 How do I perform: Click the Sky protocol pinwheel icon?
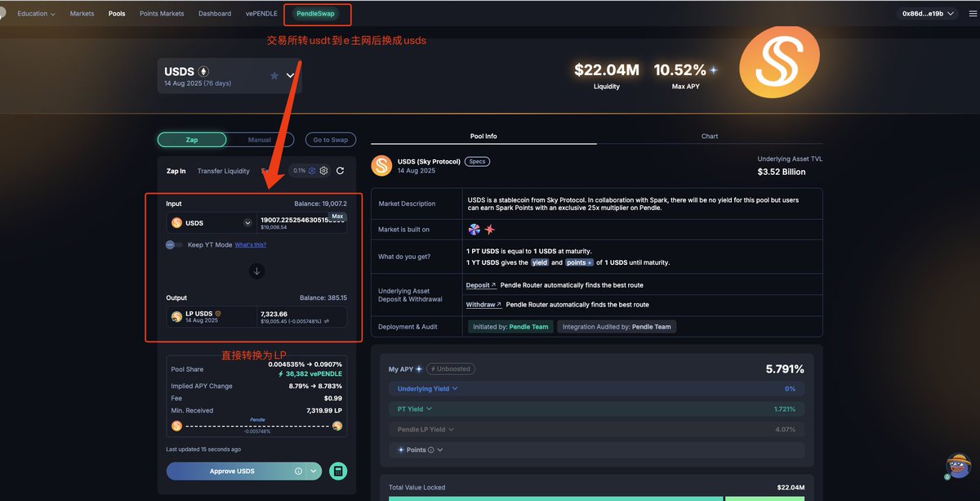(474, 230)
